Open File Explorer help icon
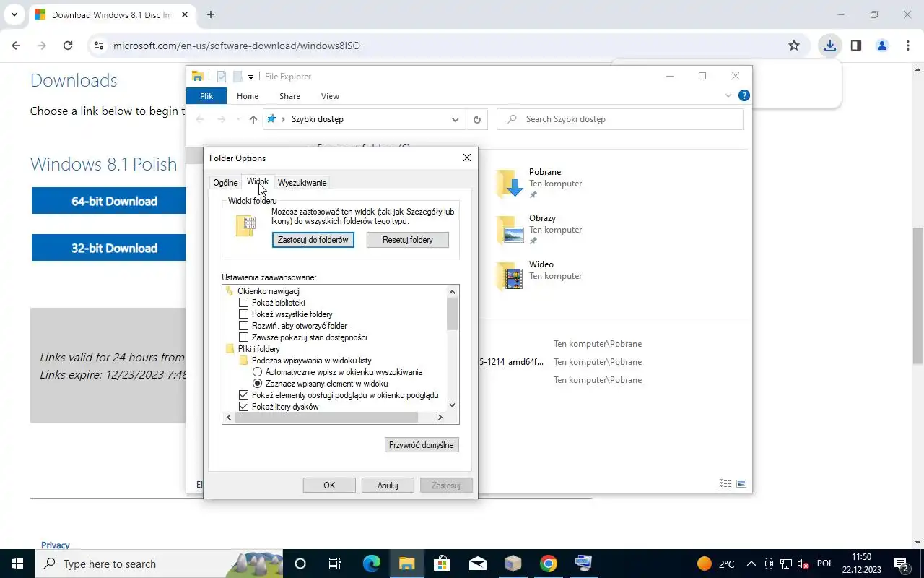Screen dimensions: 924x578 click(744, 95)
